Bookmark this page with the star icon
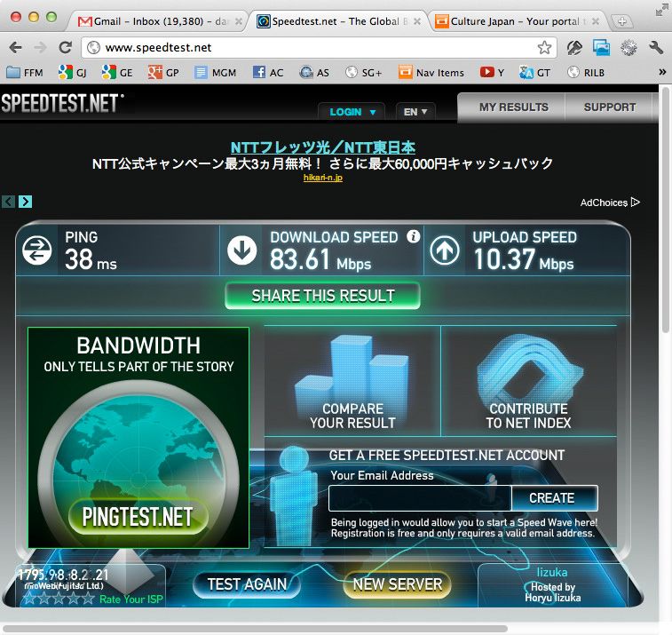The image size is (672, 635). (x=544, y=48)
